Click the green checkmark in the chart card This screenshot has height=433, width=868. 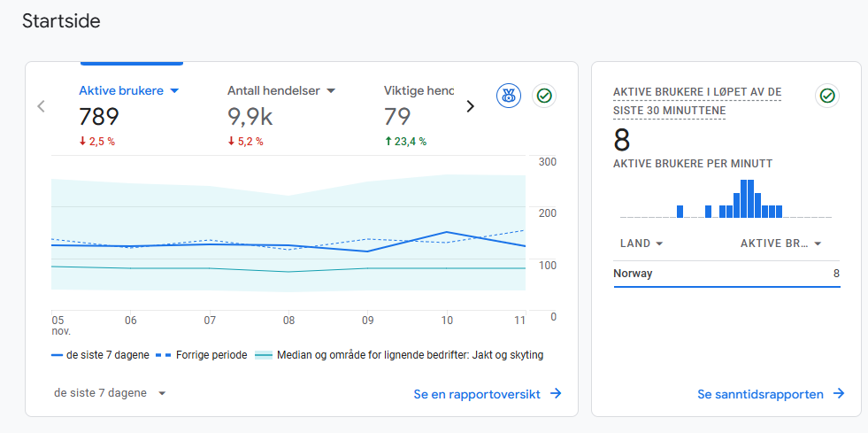click(544, 96)
